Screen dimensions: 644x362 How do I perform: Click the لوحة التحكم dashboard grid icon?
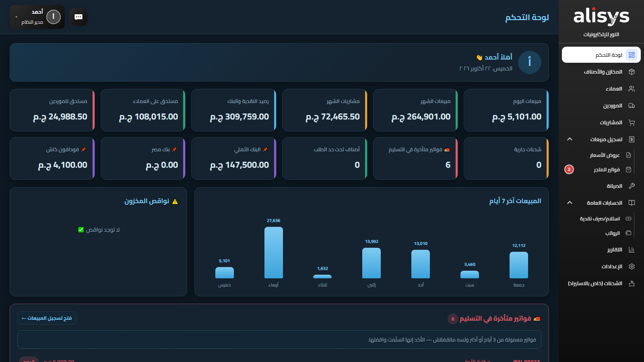click(632, 55)
